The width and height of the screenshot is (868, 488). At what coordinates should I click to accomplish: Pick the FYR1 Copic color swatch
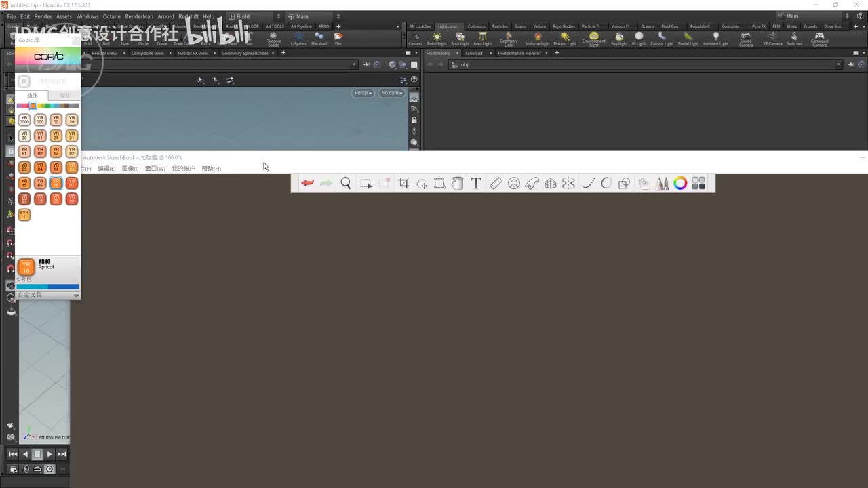coord(24,215)
